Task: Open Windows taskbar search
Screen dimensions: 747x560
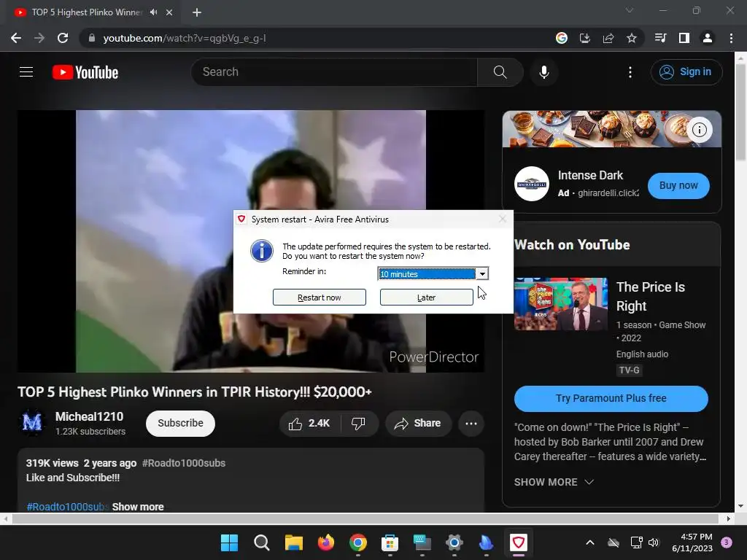Action: coord(262,542)
